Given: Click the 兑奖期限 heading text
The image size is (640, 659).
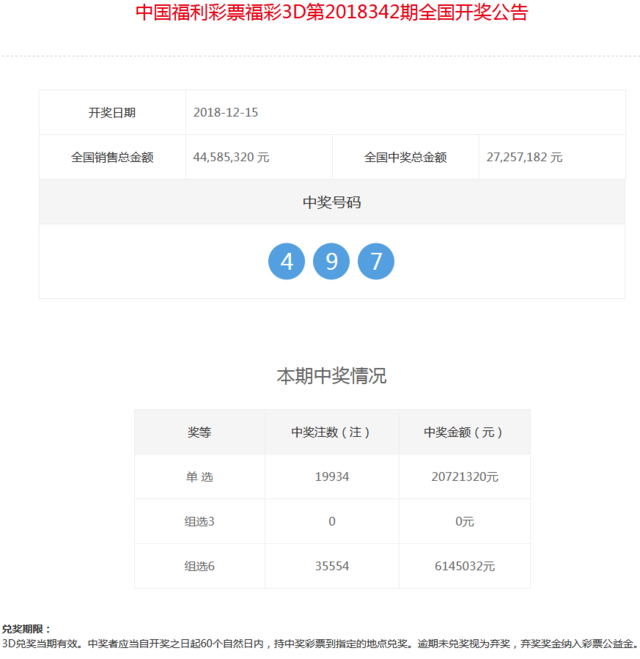Looking at the screenshot, I should click(x=26, y=629).
